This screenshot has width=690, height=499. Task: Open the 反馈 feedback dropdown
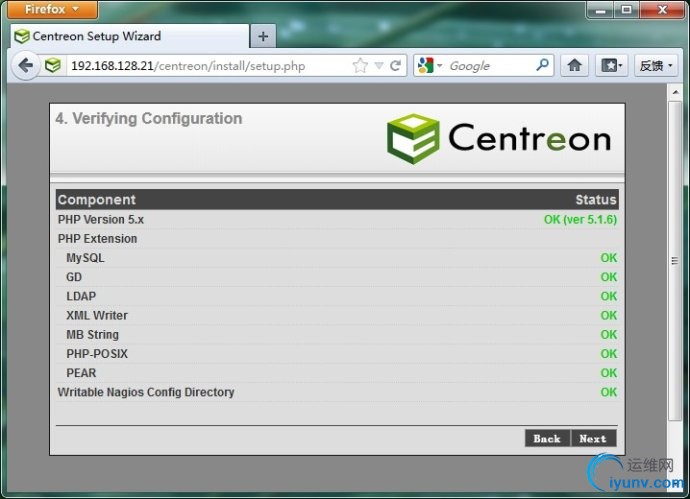pos(656,66)
